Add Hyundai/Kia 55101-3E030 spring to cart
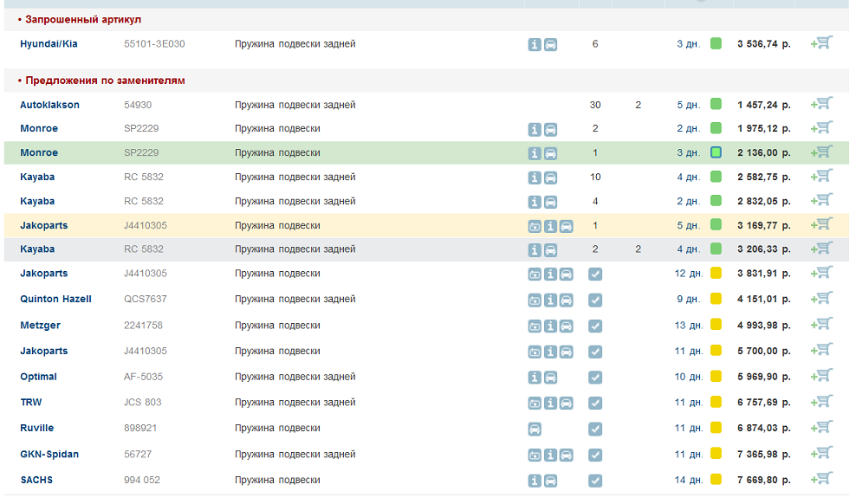 (820, 42)
